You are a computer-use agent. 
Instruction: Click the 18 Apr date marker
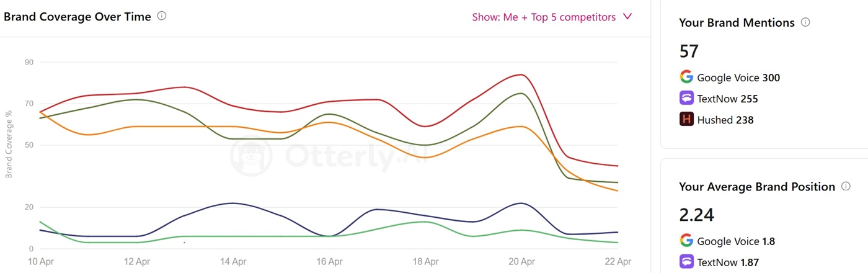pos(426,262)
